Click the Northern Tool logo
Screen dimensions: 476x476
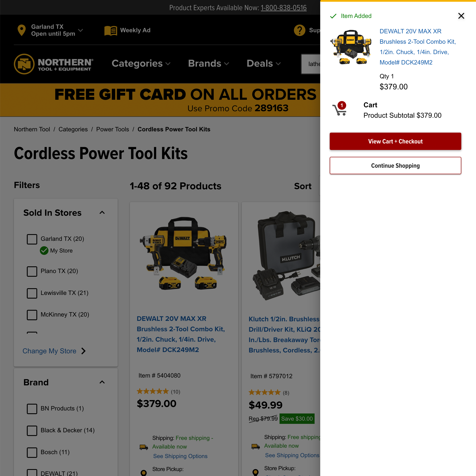(54, 64)
